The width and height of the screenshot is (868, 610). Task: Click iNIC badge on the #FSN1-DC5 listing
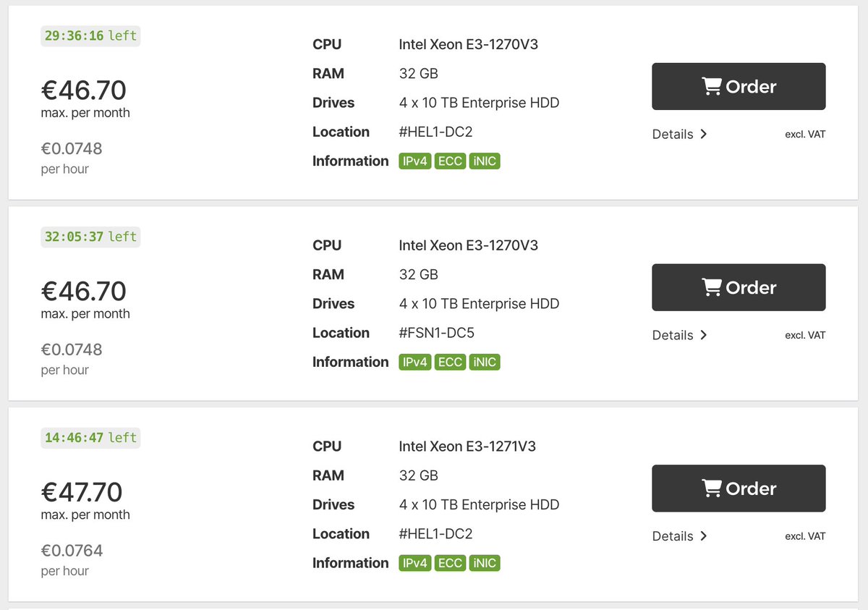pyautogui.click(x=485, y=362)
